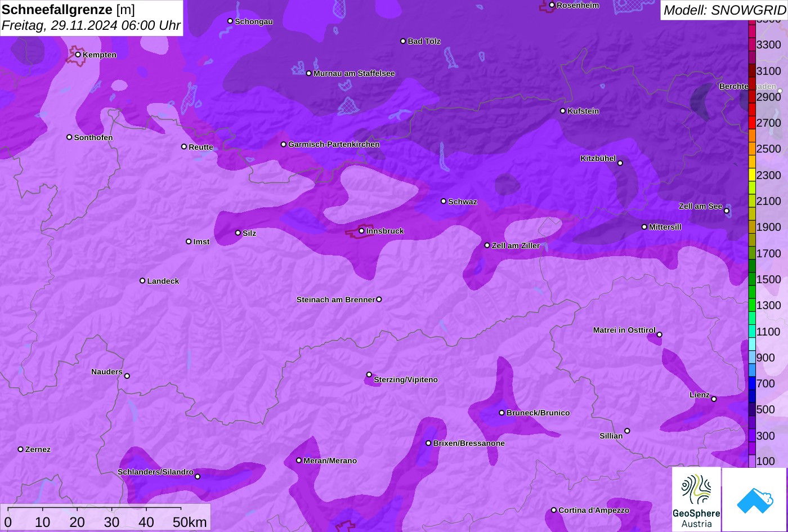Screen dimensions: 788x532
Task: Select the Steinach am Brenner marker
Action: [379, 299]
